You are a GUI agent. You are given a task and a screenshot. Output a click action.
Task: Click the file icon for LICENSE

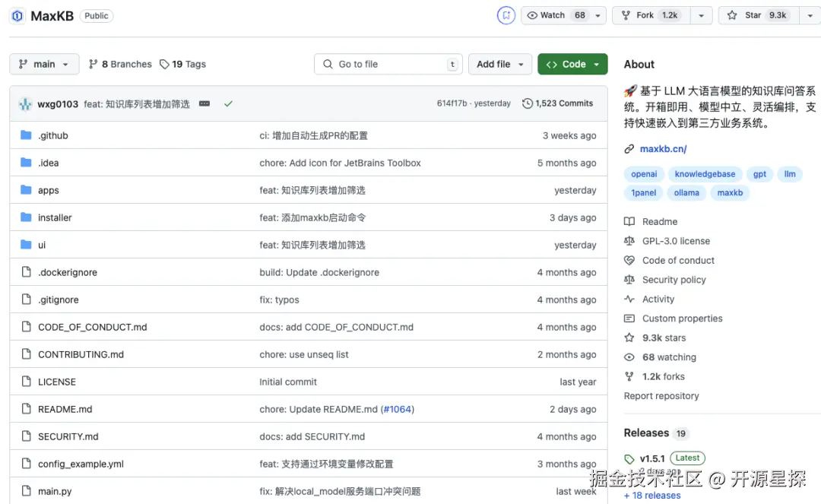[26, 382]
